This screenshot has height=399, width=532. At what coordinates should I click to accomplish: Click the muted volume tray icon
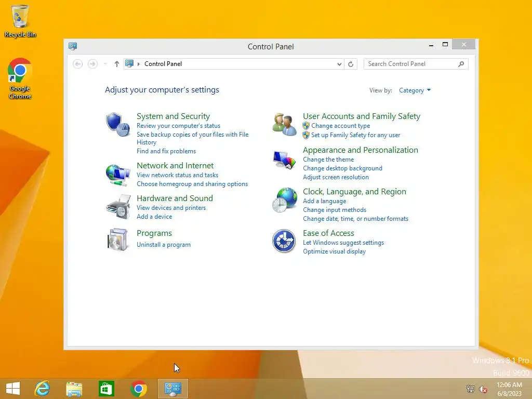point(483,389)
